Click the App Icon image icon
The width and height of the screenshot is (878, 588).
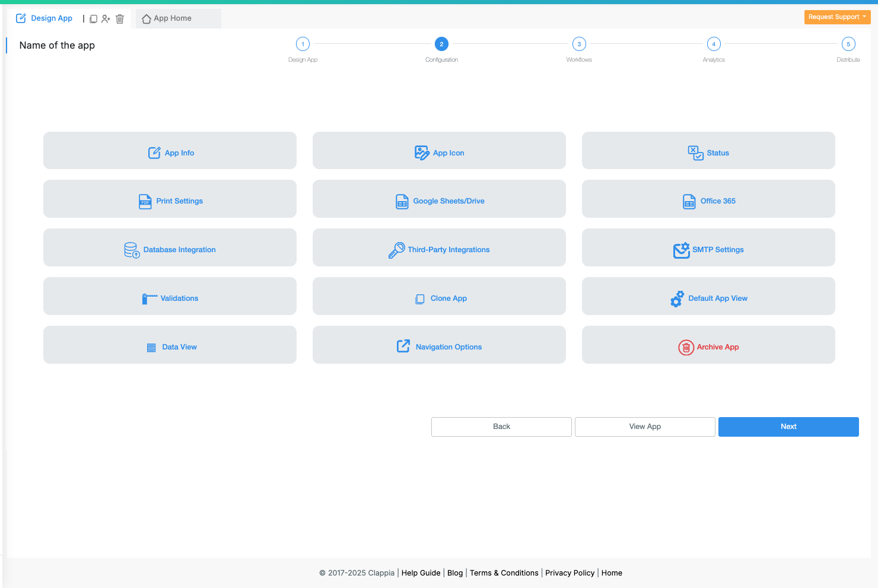pyautogui.click(x=422, y=153)
